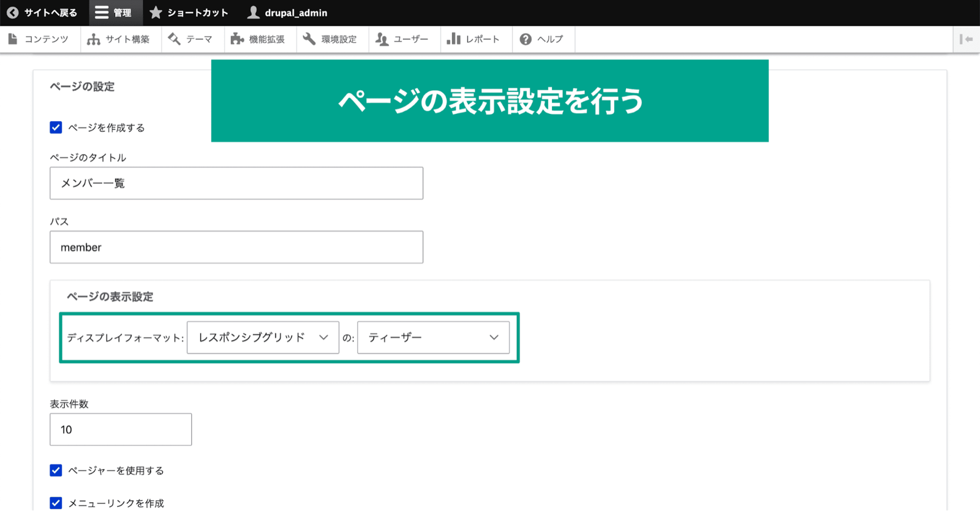
Task: Click the パス field containing member
Action: tap(236, 247)
